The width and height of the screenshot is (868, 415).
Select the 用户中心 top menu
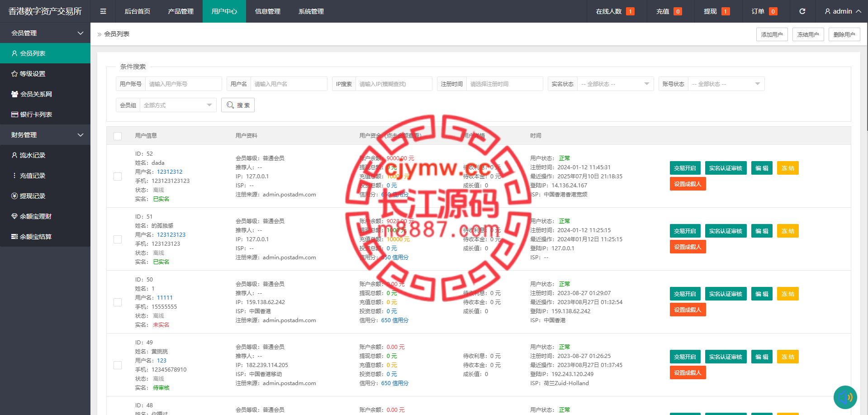(224, 11)
